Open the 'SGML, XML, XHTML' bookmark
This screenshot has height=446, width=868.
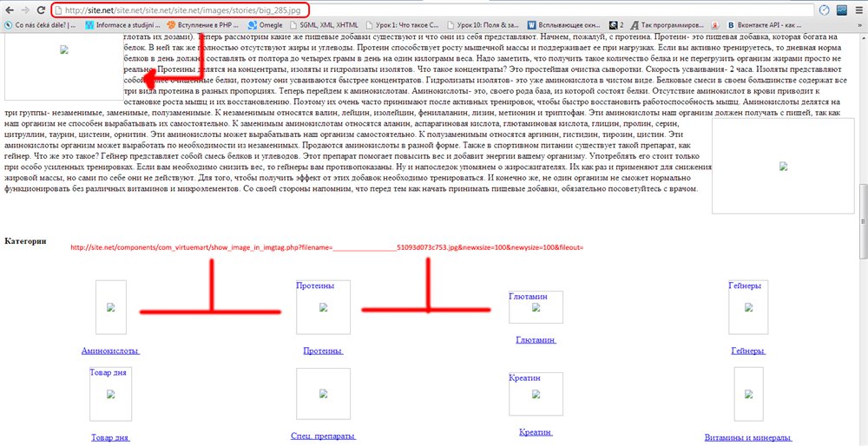tap(329, 25)
